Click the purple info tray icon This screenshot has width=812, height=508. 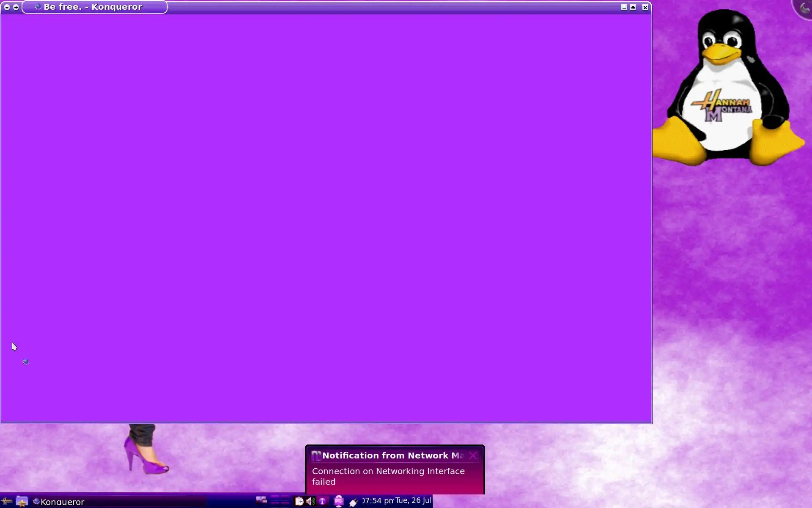pyautogui.click(x=323, y=501)
